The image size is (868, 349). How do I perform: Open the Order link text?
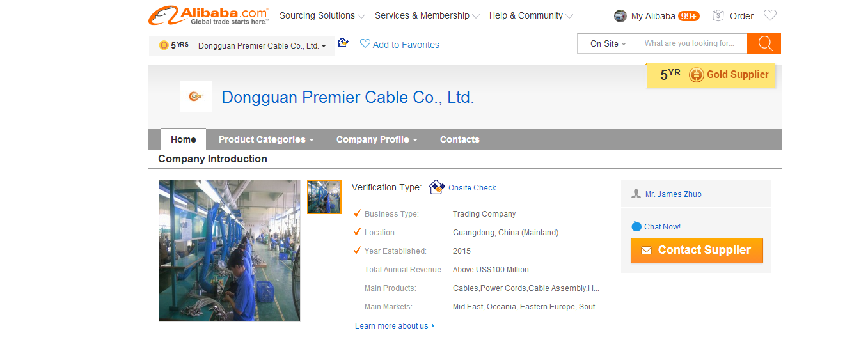click(742, 16)
